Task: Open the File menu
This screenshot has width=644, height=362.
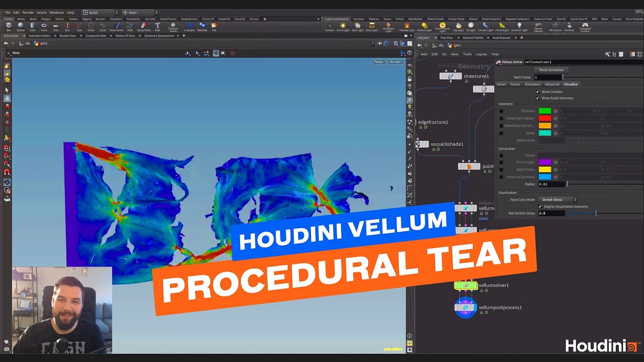Action: pyautogui.click(x=8, y=13)
